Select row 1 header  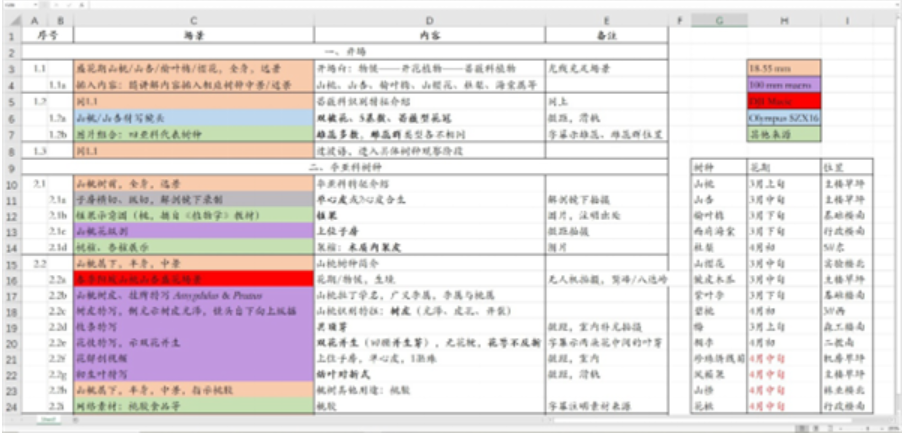click(12, 35)
